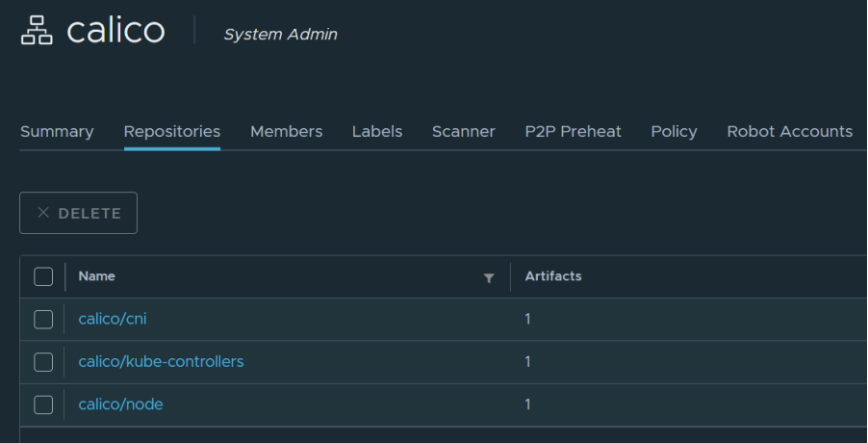The height and width of the screenshot is (443, 868).
Task: Go to the Labels tab
Action: coord(377,132)
